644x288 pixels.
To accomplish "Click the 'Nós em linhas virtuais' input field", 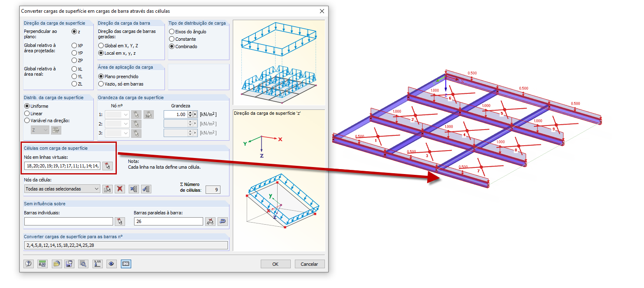I will 63,166.
